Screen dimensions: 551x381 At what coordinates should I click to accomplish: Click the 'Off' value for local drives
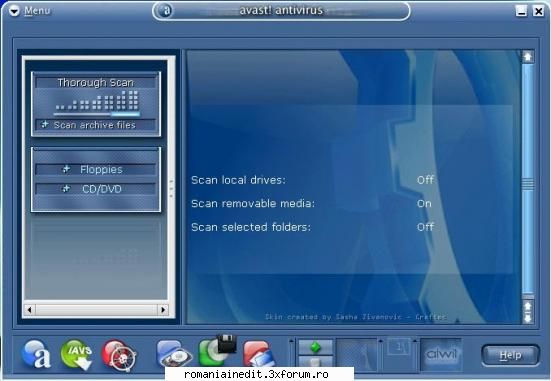[425, 180]
